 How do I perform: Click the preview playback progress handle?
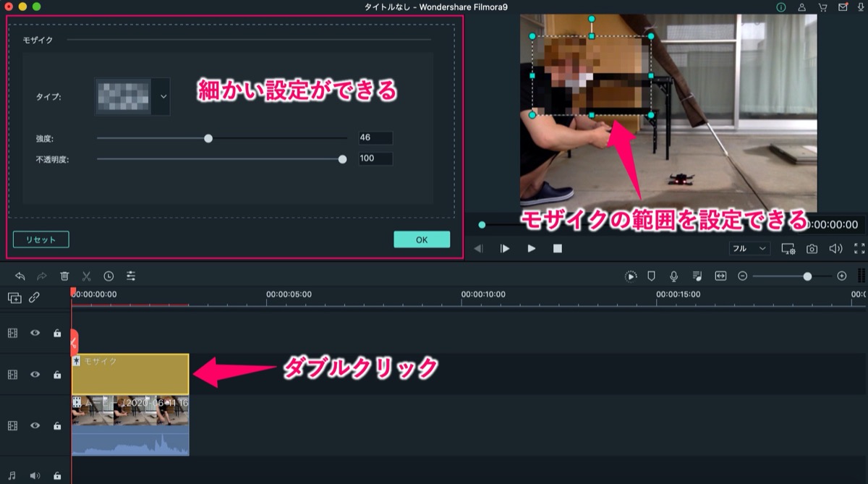[x=482, y=225]
